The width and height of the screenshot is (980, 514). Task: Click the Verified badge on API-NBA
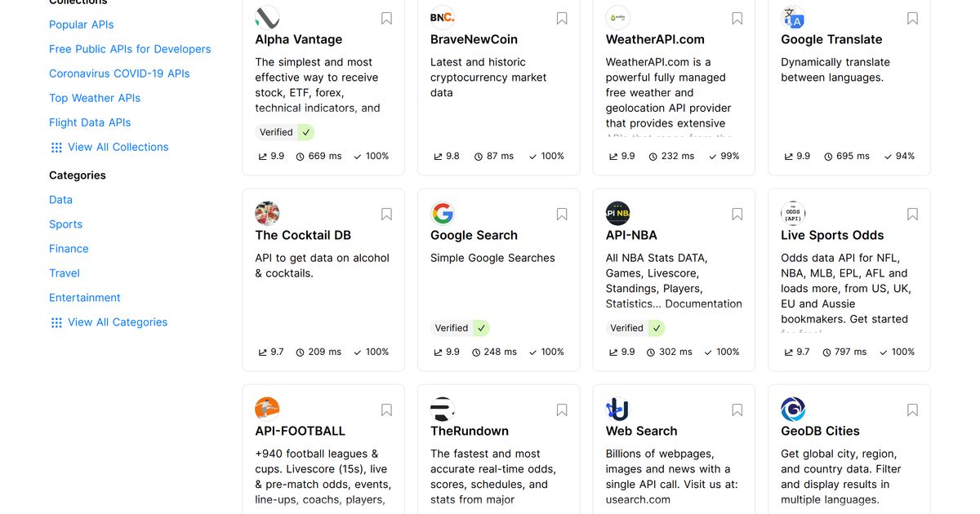[636, 327]
